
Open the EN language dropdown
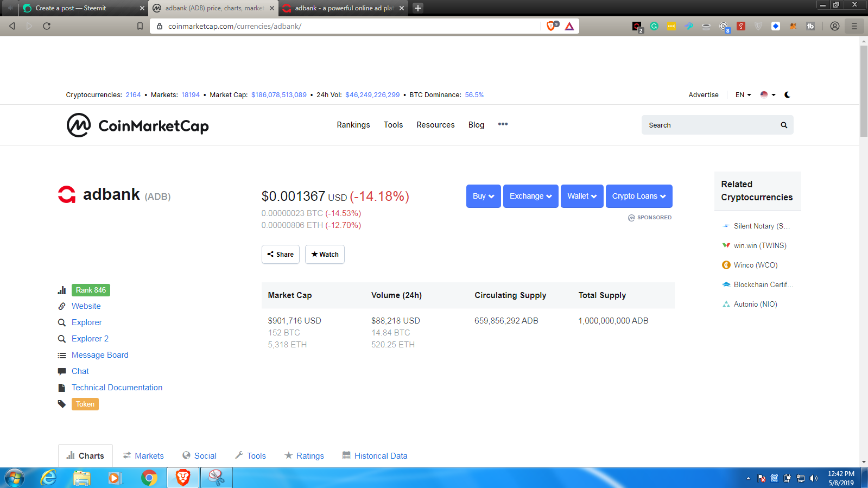point(743,94)
